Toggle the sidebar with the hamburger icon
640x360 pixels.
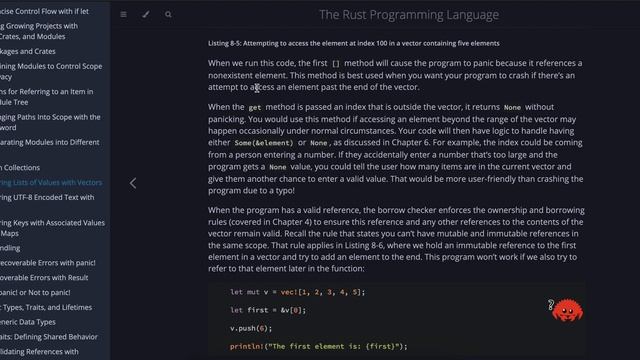123,14
